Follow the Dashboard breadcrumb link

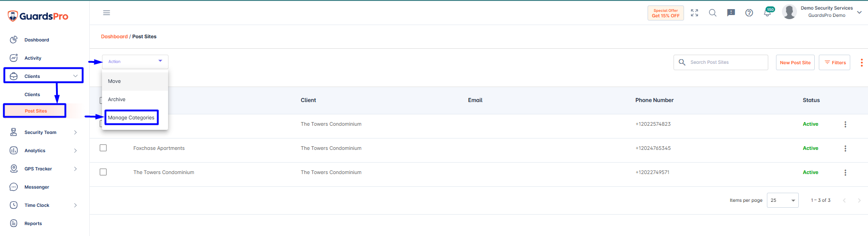[114, 36]
